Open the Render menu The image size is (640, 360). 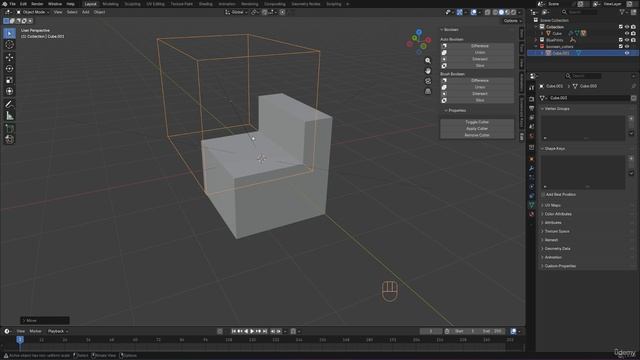point(37,4)
